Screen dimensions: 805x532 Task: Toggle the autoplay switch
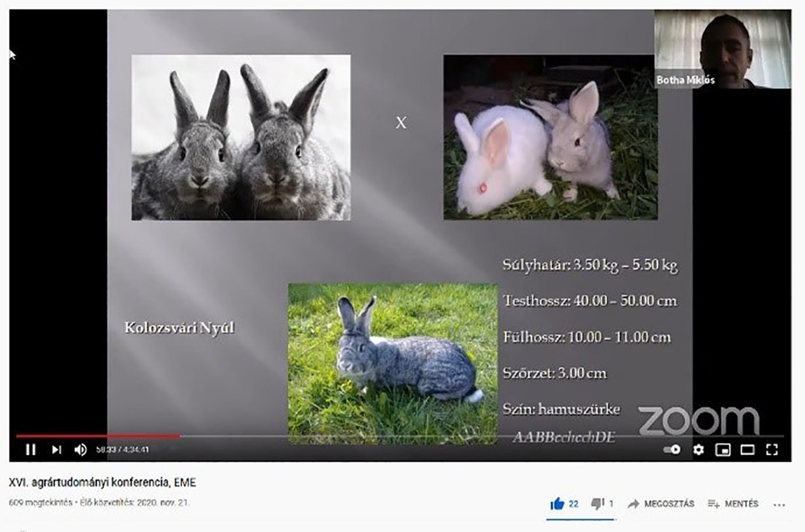tap(673, 450)
